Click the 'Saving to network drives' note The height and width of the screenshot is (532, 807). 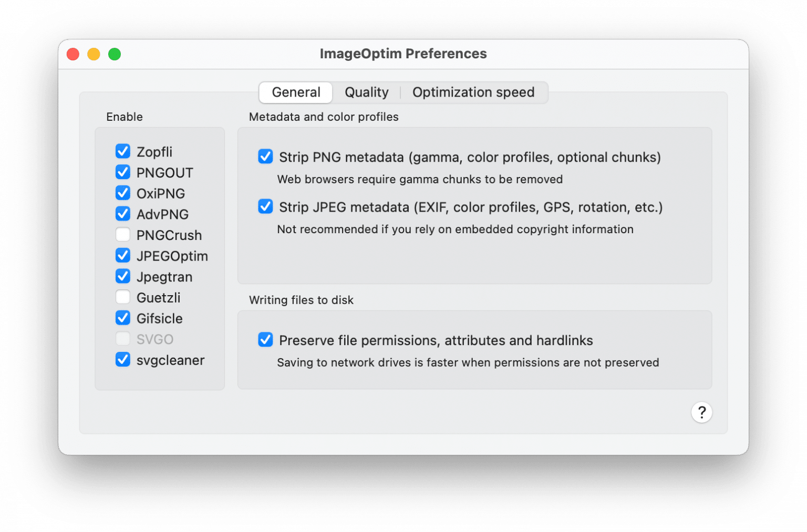pyautogui.click(x=468, y=363)
